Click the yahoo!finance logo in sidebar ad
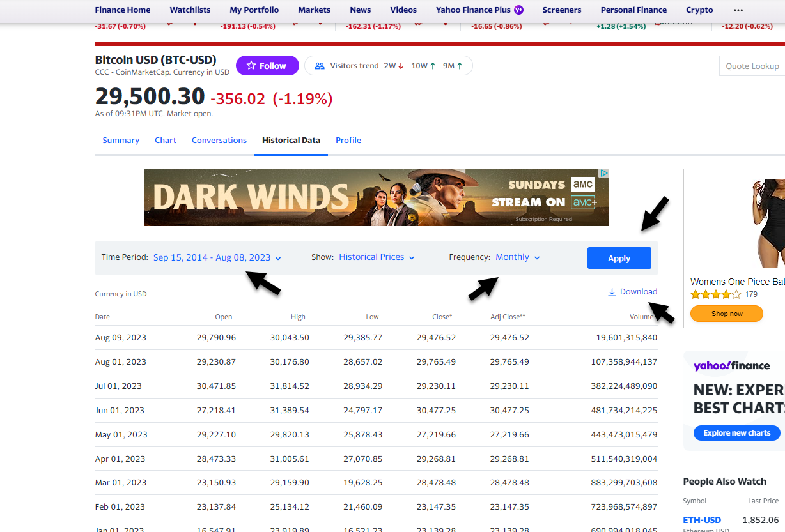This screenshot has height=532, width=785. coord(731,365)
